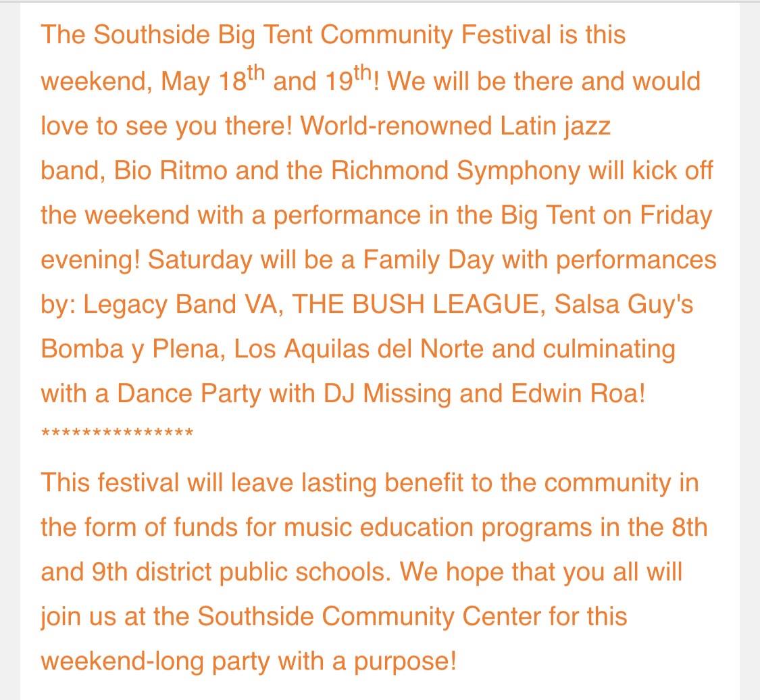The image size is (760, 700).
Task: Select the band name 'Bio Ritmo'
Action: pyautogui.click(x=171, y=171)
